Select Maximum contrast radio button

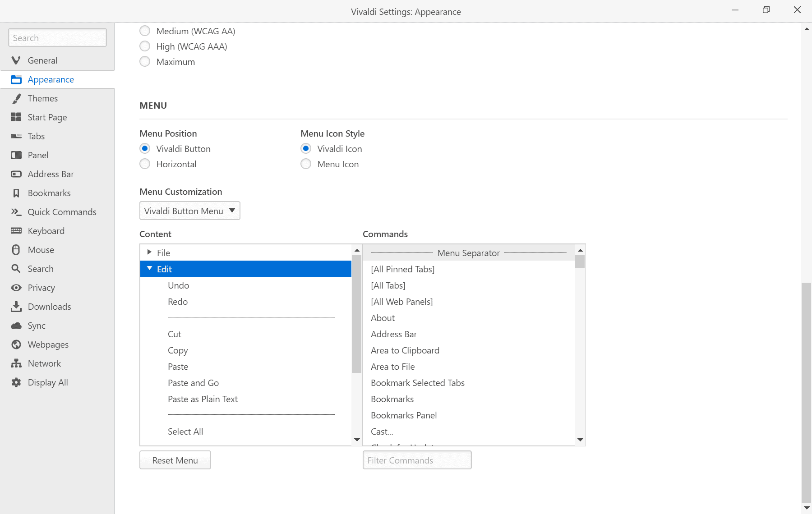pyautogui.click(x=145, y=62)
